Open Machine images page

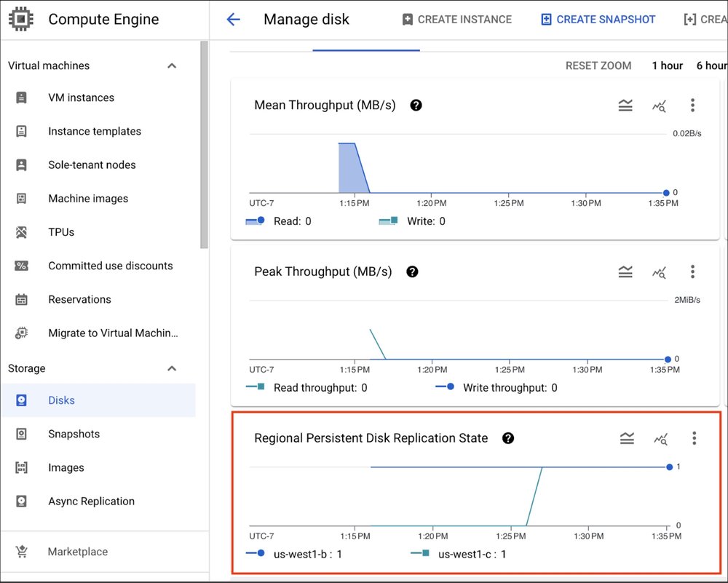pyautogui.click(x=88, y=199)
